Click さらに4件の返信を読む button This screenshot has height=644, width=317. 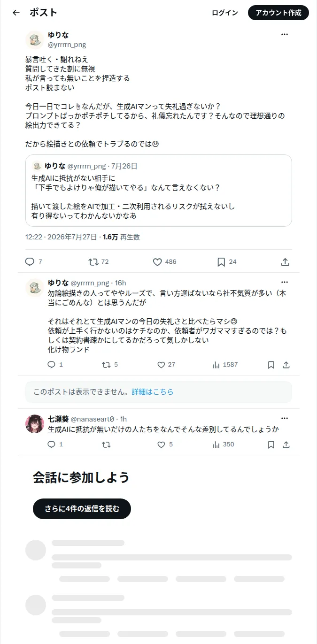pyautogui.click(x=82, y=509)
